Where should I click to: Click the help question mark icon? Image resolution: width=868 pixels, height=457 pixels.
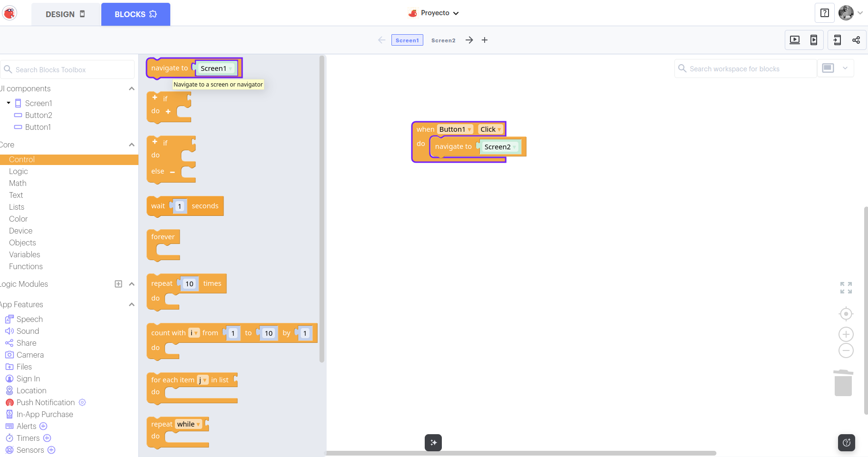824,13
